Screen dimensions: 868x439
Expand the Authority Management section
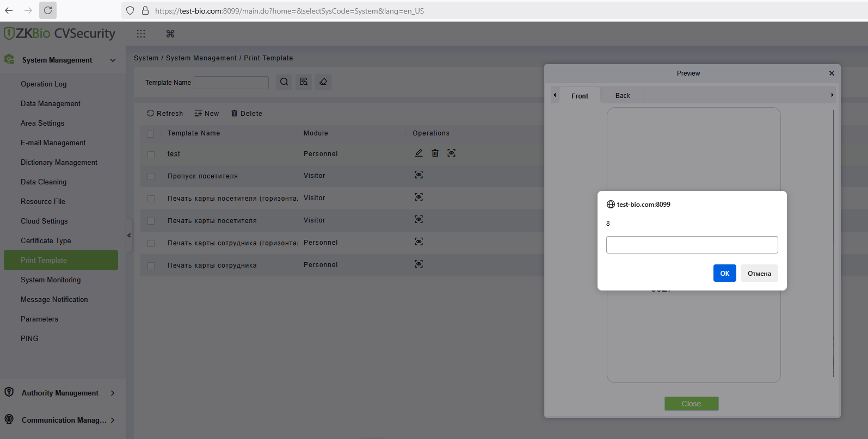(113, 393)
